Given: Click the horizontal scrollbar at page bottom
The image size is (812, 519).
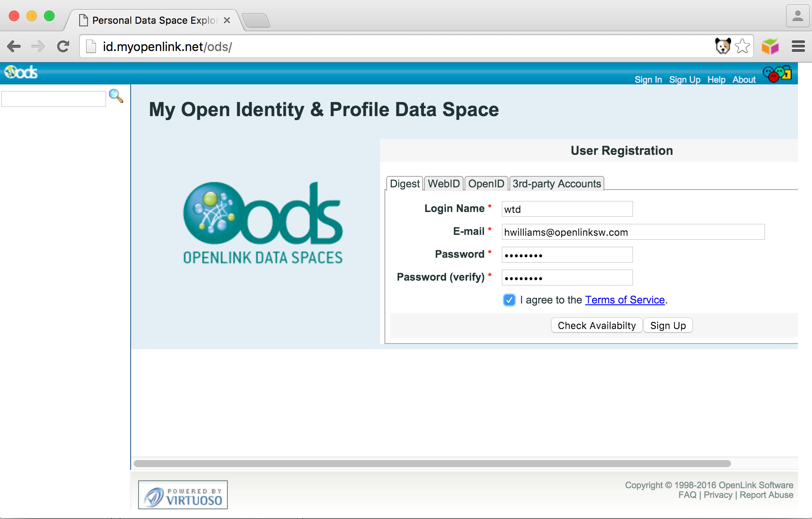Looking at the screenshot, I should pyautogui.click(x=432, y=464).
